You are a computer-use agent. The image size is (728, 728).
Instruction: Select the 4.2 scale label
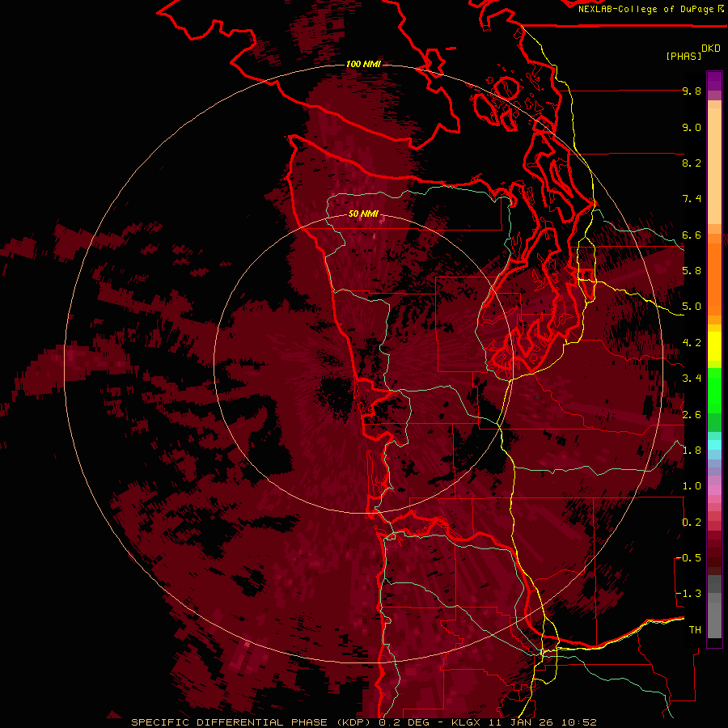pos(692,343)
